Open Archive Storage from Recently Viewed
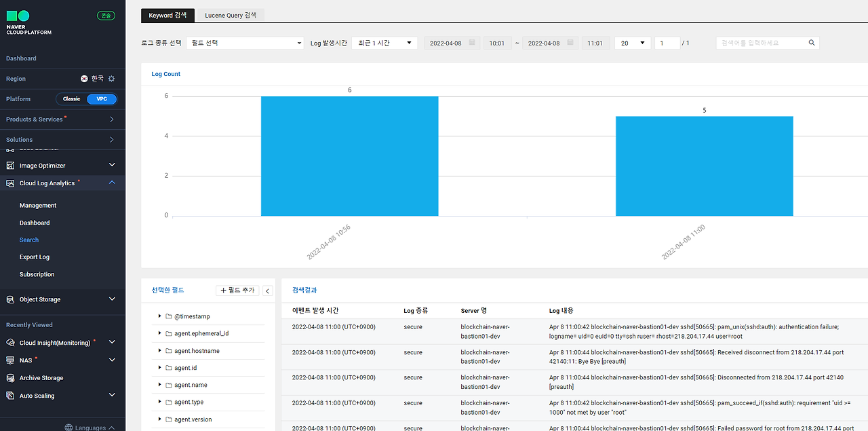This screenshot has height=431, width=868. (x=41, y=378)
